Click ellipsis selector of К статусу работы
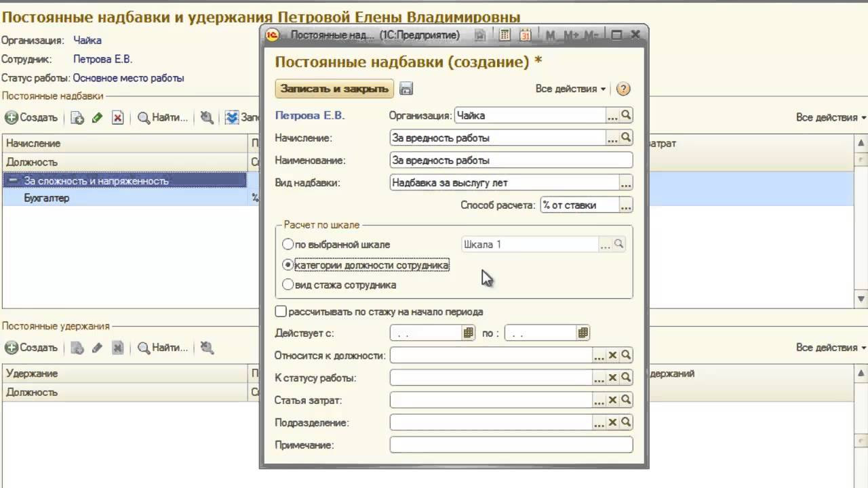This screenshot has height=488, width=868. click(599, 378)
